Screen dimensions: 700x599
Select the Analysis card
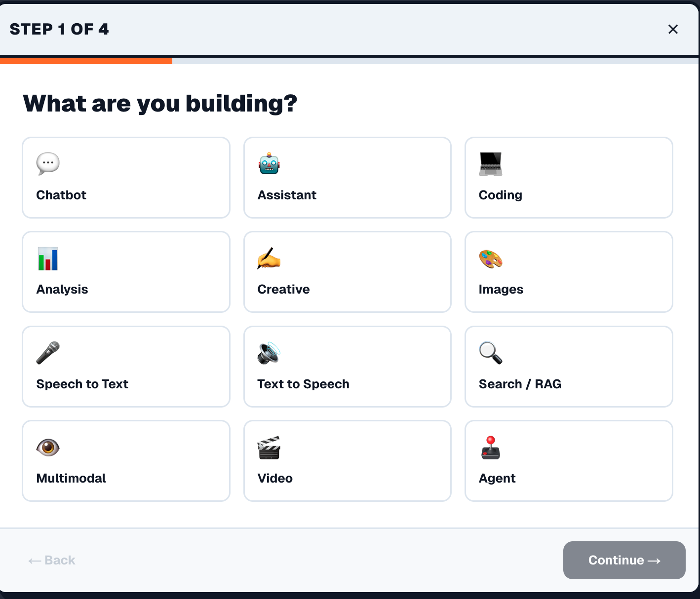click(x=126, y=272)
